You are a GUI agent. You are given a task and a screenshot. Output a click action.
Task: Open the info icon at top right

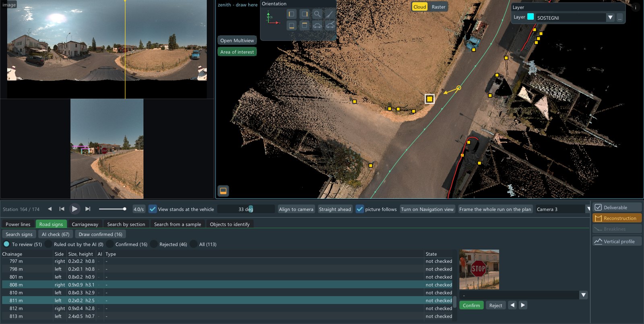(x=636, y=7)
